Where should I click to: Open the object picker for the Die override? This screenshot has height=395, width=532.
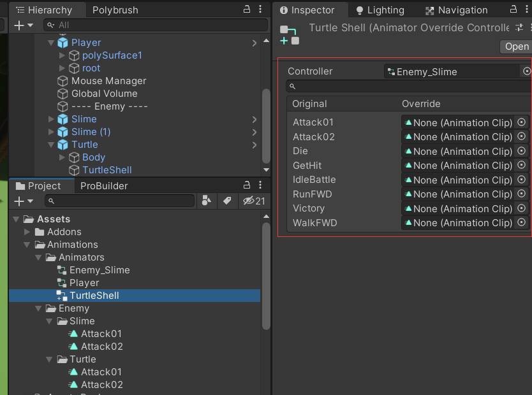[x=522, y=151]
